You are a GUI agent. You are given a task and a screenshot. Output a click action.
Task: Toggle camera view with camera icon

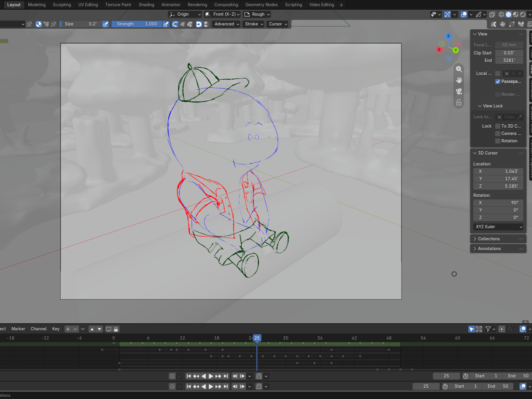(x=459, y=91)
